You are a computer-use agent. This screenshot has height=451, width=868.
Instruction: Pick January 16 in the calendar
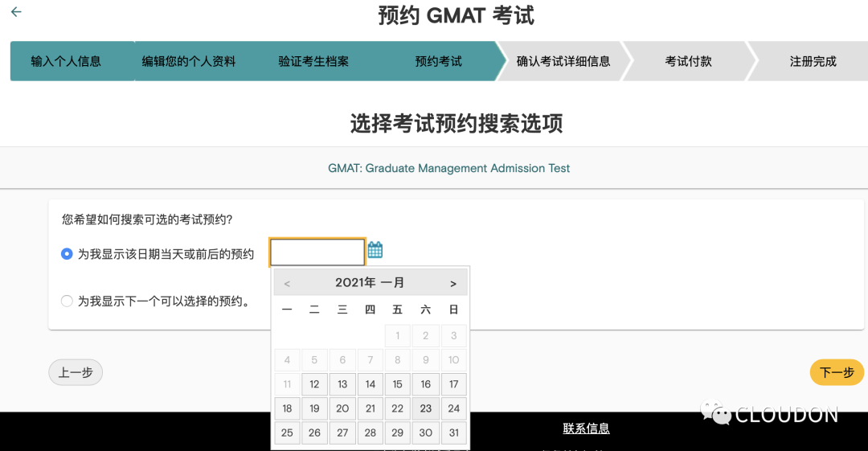click(x=426, y=384)
